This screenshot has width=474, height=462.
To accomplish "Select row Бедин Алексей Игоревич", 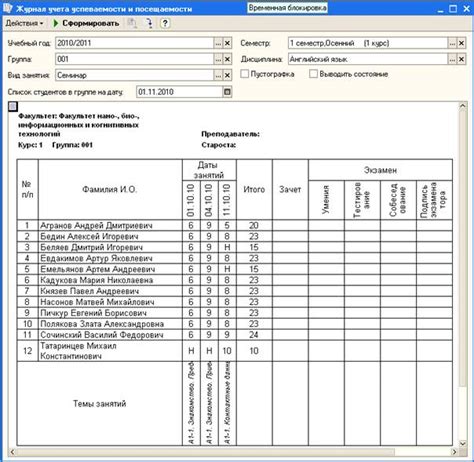I will pyautogui.click(x=235, y=237).
